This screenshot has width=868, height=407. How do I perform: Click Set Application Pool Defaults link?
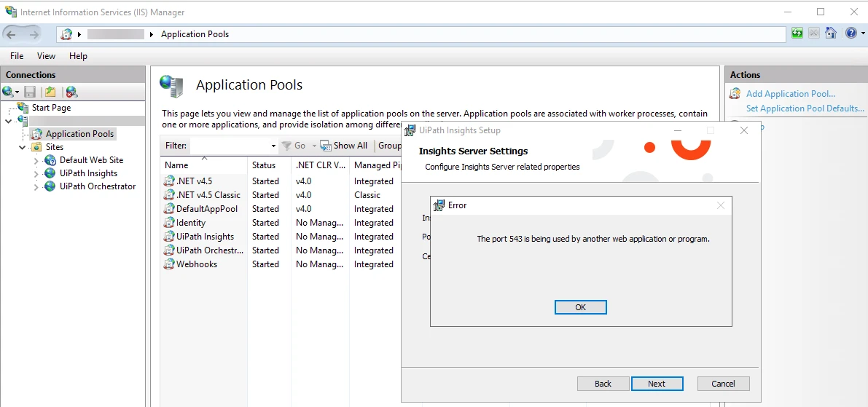point(805,108)
